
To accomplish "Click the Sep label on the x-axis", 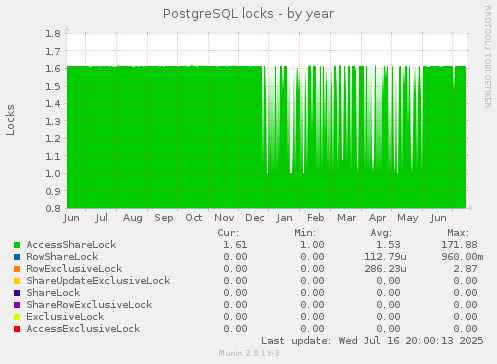I will click(x=164, y=219).
